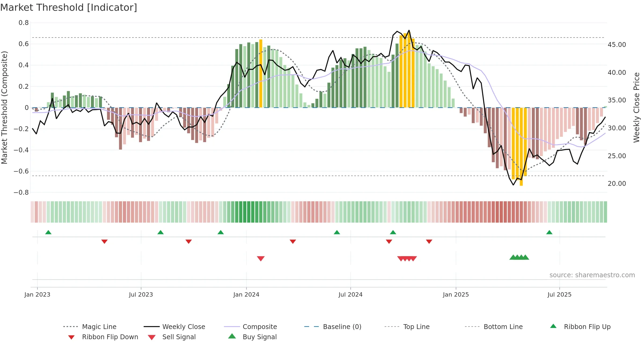This screenshot has height=362, width=644.
Task: Select the first ribbon flip up marker near Jan 2023
Action: pos(48,232)
